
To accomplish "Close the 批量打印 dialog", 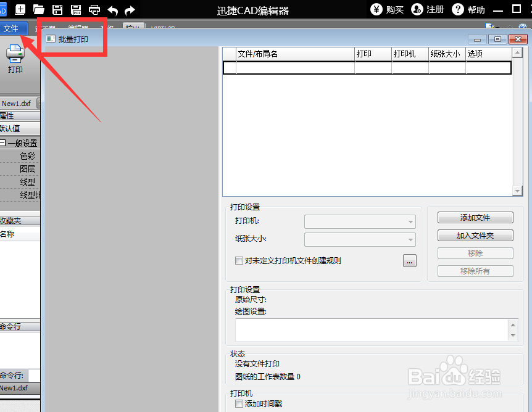I will [x=518, y=39].
